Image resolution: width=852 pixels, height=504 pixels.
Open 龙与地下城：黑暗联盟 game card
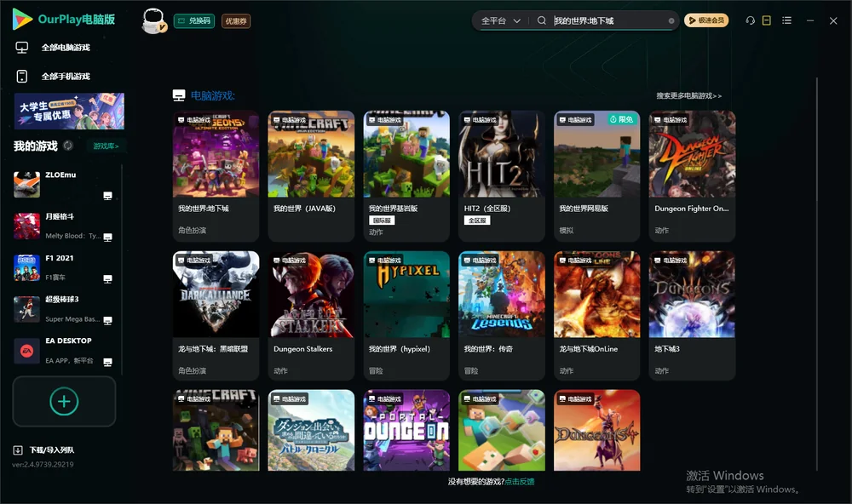click(x=216, y=316)
